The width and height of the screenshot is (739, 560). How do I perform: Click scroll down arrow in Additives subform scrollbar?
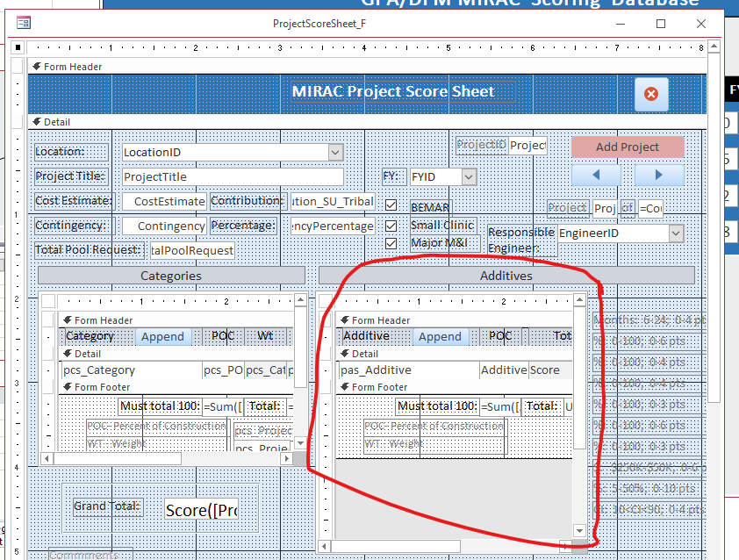click(x=579, y=531)
